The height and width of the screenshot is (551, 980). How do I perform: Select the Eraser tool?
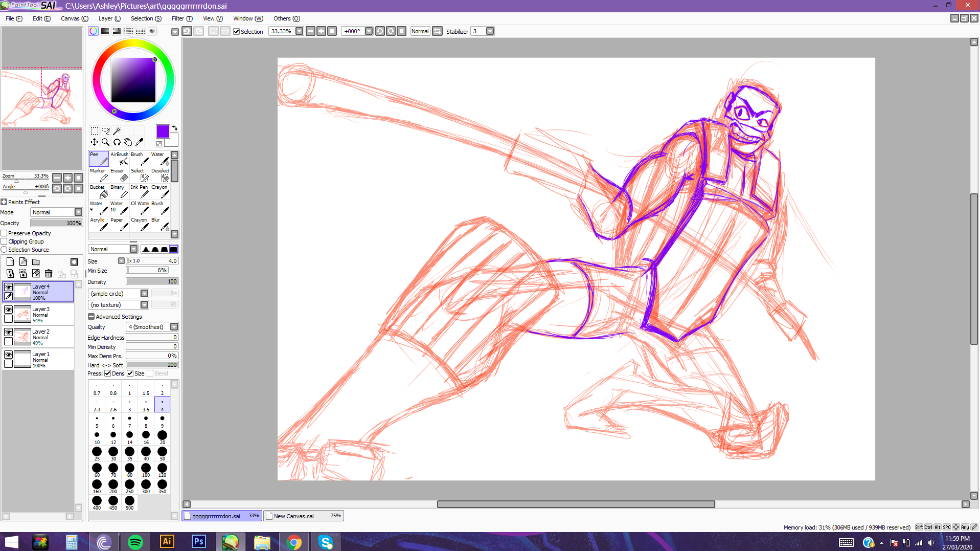(119, 175)
